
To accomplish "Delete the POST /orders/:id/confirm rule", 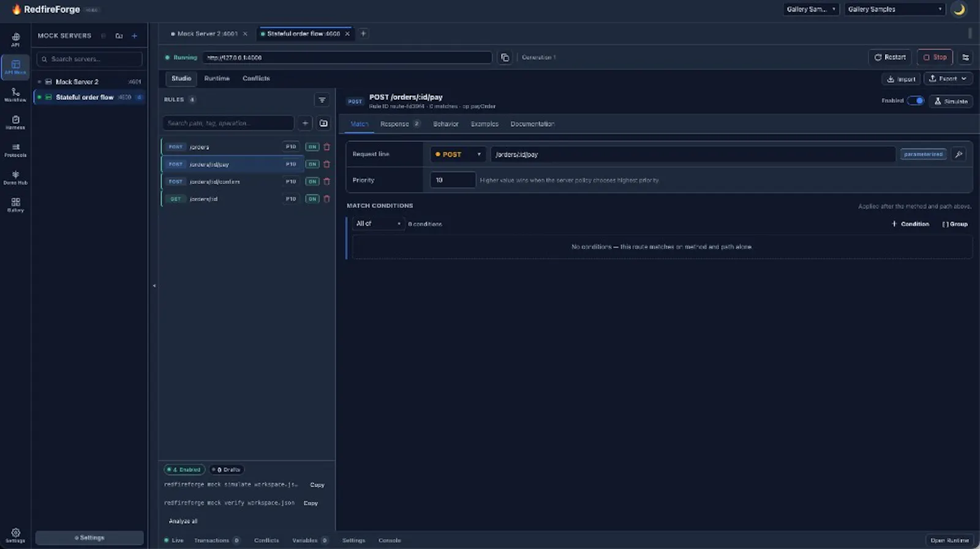I will 326,181.
